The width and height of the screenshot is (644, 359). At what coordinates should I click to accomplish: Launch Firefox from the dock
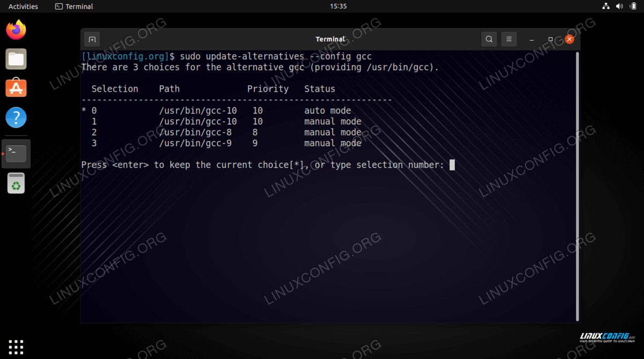tap(16, 30)
